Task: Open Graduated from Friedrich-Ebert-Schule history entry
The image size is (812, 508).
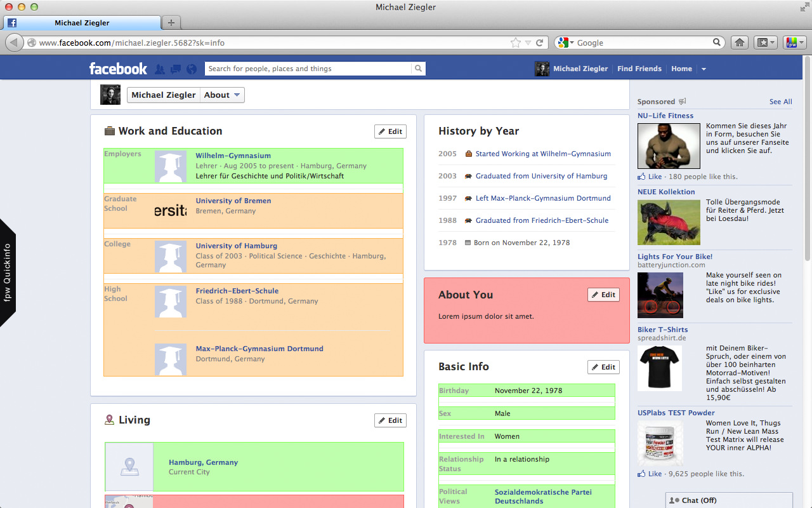Action: (542, 220)
